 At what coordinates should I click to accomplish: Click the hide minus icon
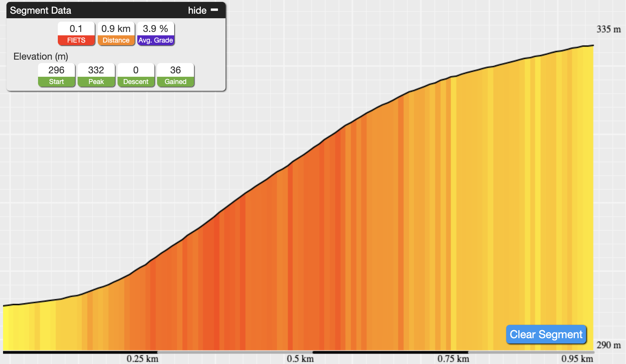point(214,10)
